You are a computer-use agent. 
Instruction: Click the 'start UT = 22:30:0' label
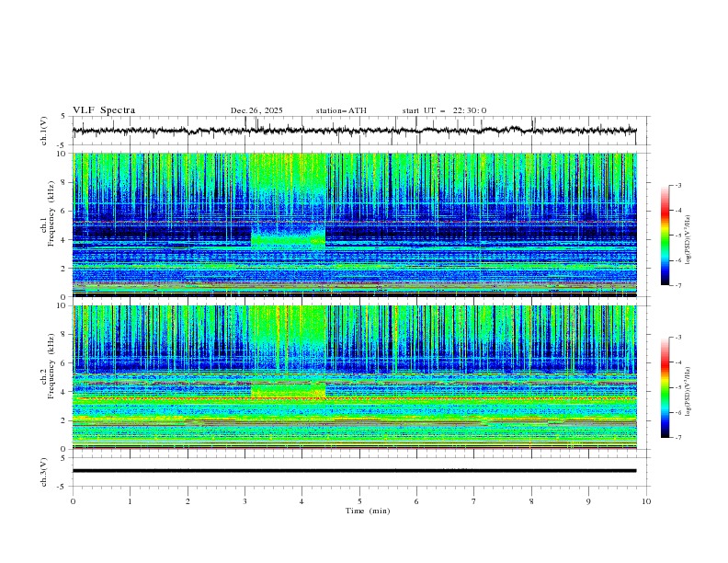[x=444, y=110]
